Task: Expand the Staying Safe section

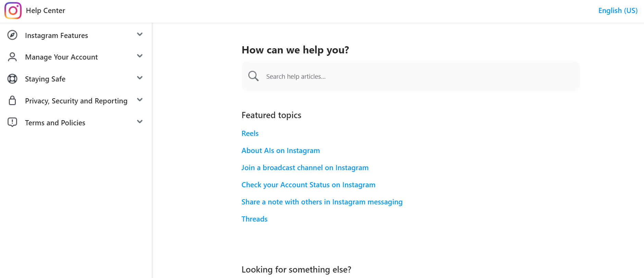Action: tap(140, 78)
